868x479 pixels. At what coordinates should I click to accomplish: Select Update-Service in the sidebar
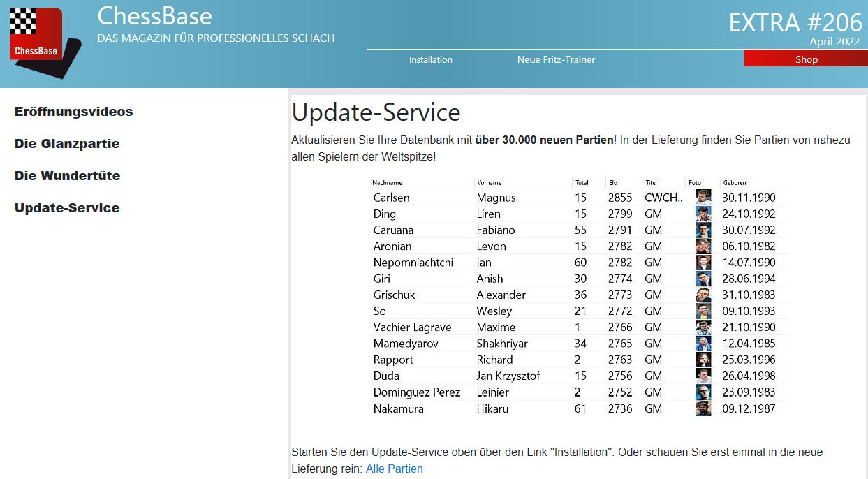pos(67,208)
